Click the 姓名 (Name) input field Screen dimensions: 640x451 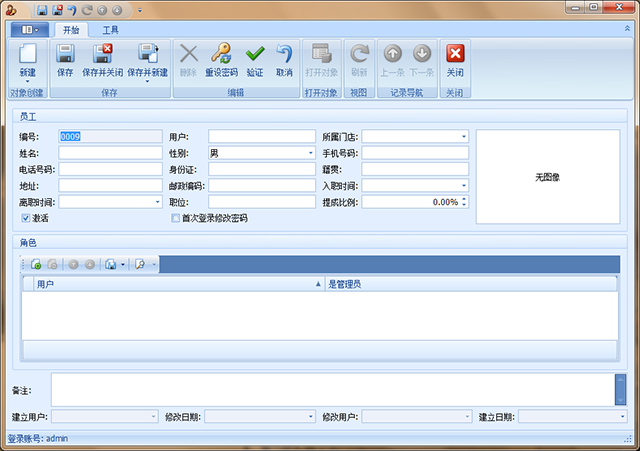click(110, 153)
